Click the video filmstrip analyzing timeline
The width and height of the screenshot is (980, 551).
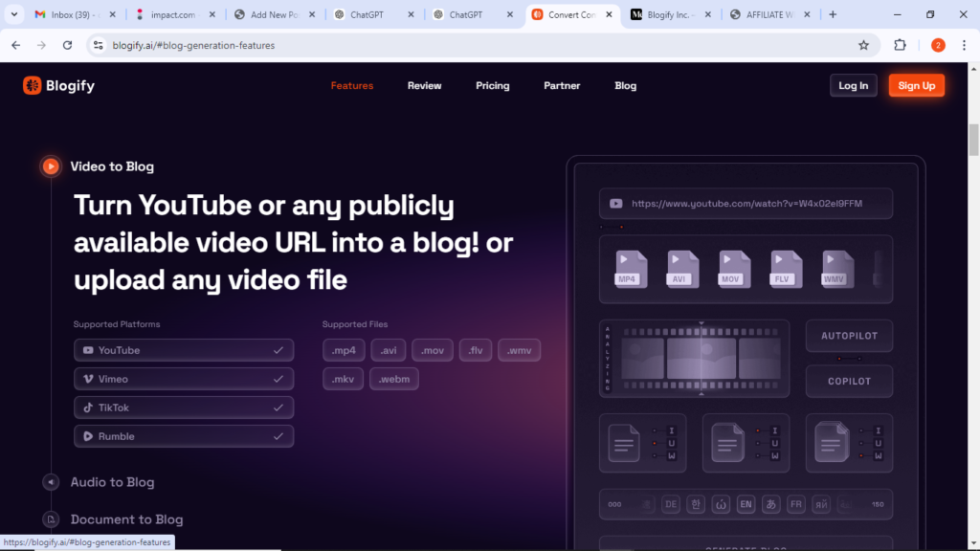695,359
